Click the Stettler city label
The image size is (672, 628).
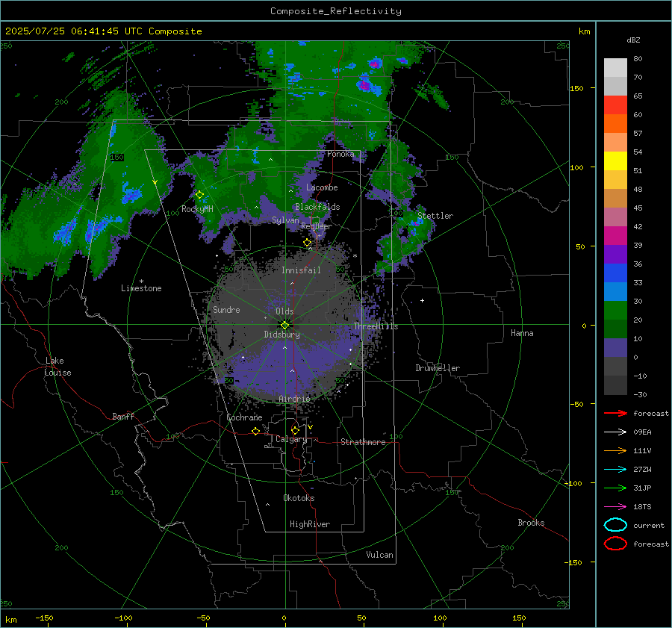(x=435, y=216)
